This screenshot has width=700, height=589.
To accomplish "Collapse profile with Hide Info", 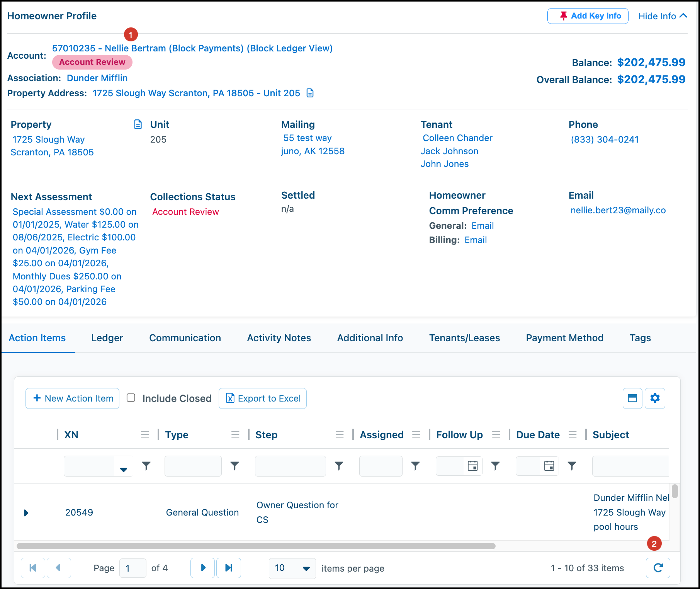I will point(663,16).
